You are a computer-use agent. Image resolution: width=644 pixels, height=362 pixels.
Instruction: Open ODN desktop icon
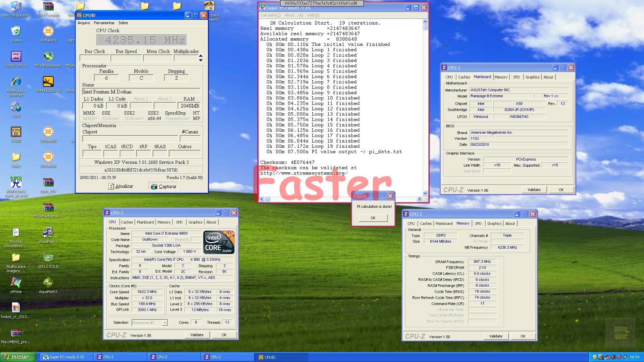(x=16, y=110)
